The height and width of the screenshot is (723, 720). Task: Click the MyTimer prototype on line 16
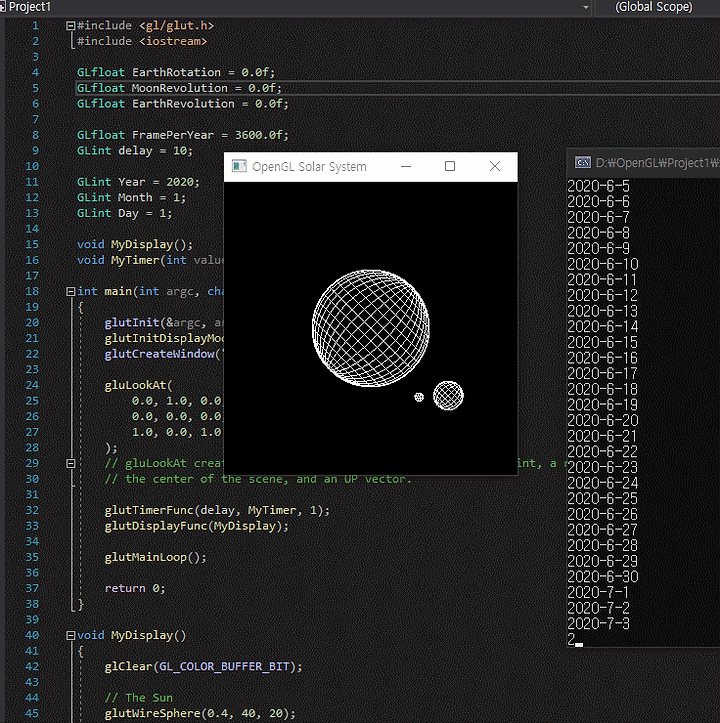click(150, 261)
